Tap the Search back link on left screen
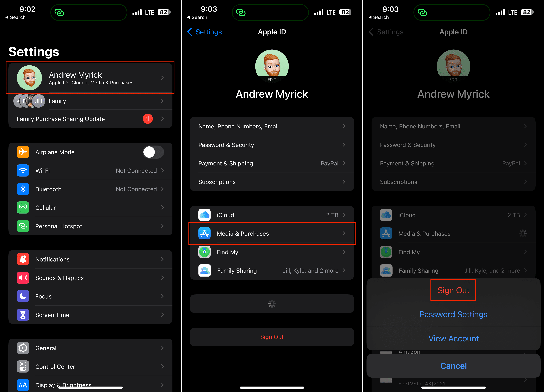The image size is (544, 392). point(16,17)
